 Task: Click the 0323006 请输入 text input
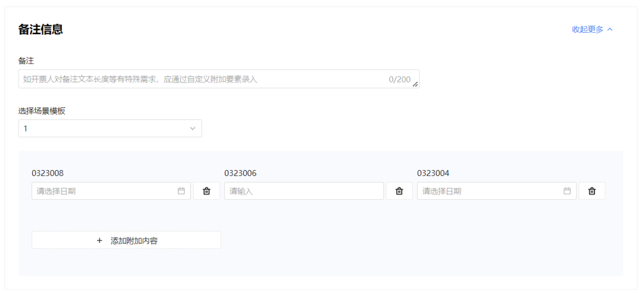click(304, 191)
